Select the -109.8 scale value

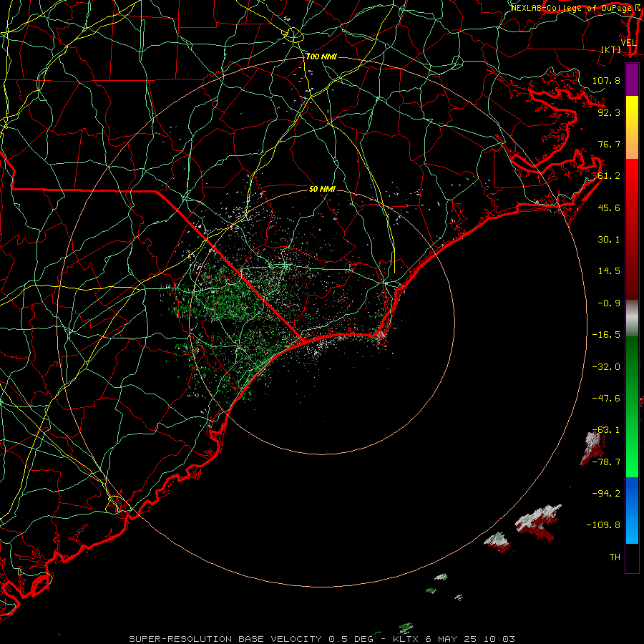(x=603, y=525)
